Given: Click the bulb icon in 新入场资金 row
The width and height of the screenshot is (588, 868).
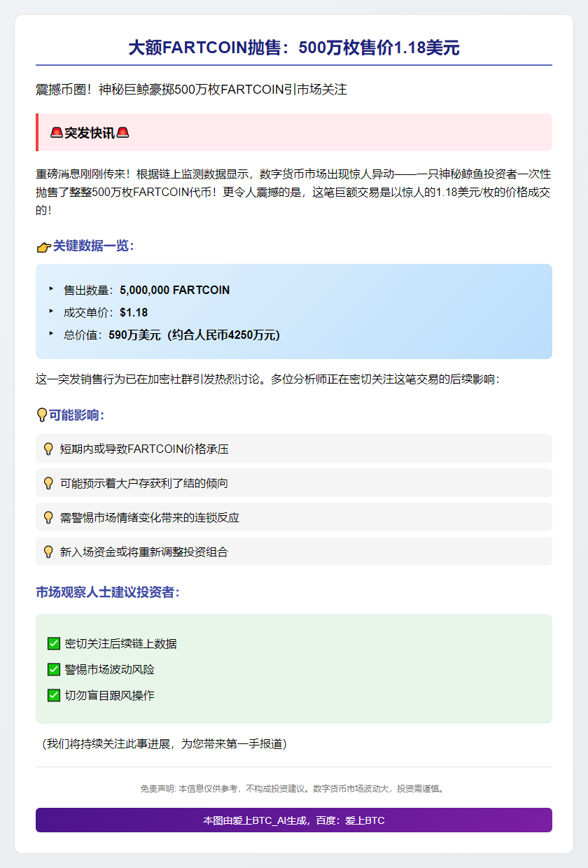Looking at the screenshot, I should 48,552.
